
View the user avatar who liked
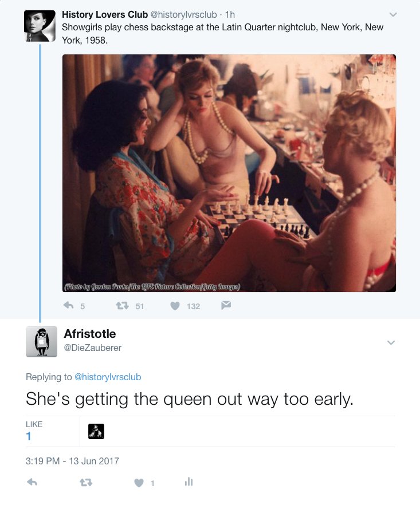click(x=96, y=431)
